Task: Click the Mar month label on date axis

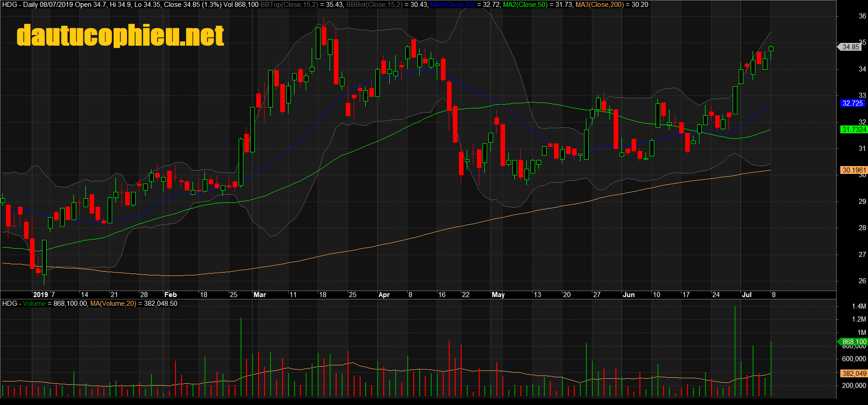Action: tap(259, 295)
